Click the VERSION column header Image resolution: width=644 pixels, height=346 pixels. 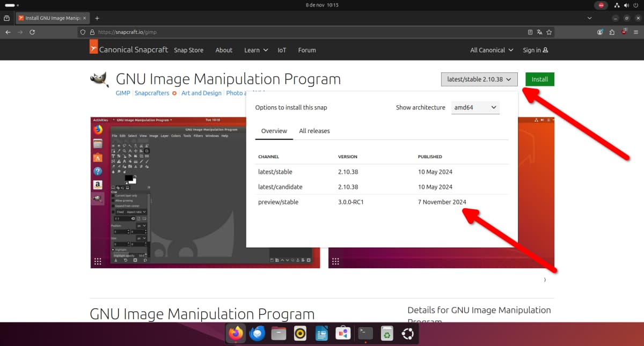point(348,157)
